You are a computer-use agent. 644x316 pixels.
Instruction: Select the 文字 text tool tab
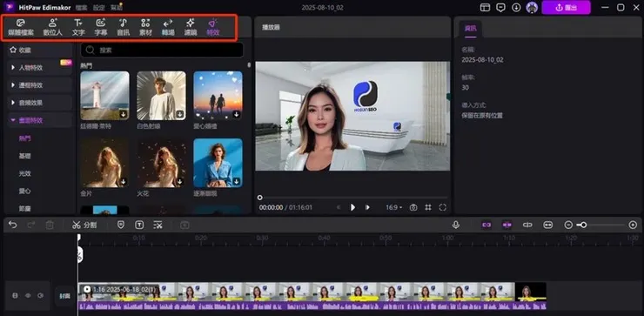pos(78,28)
